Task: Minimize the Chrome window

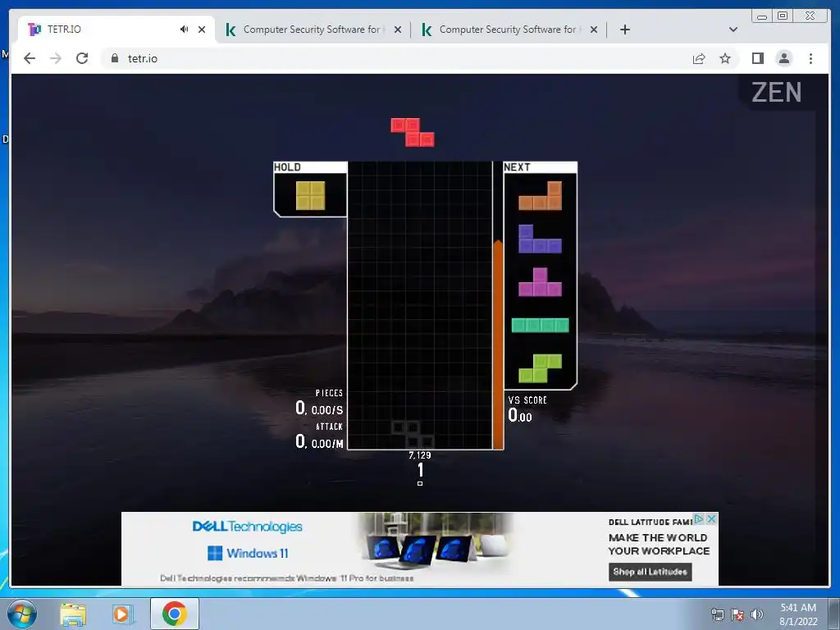Action: 762,16
